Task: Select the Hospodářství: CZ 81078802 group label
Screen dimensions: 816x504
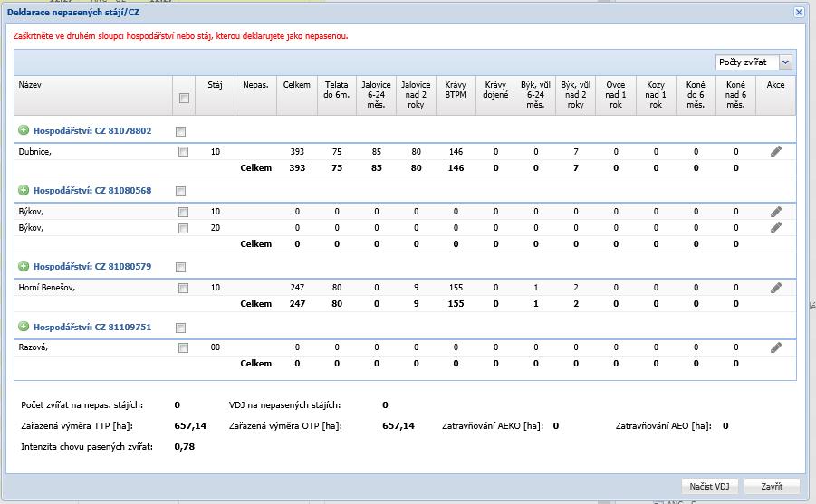Action: click(x=92, y=130)
